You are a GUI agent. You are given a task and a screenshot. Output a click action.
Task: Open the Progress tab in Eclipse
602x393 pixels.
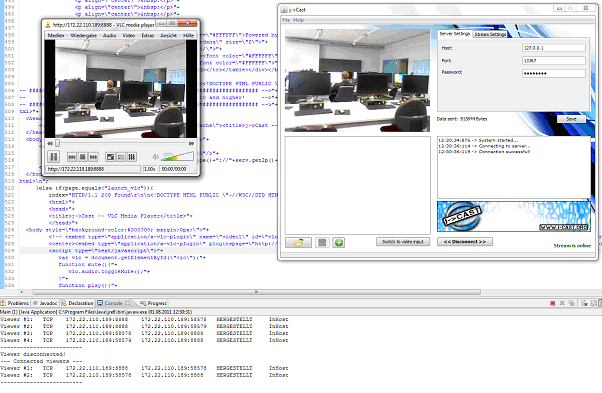click(x=154, y=303)
